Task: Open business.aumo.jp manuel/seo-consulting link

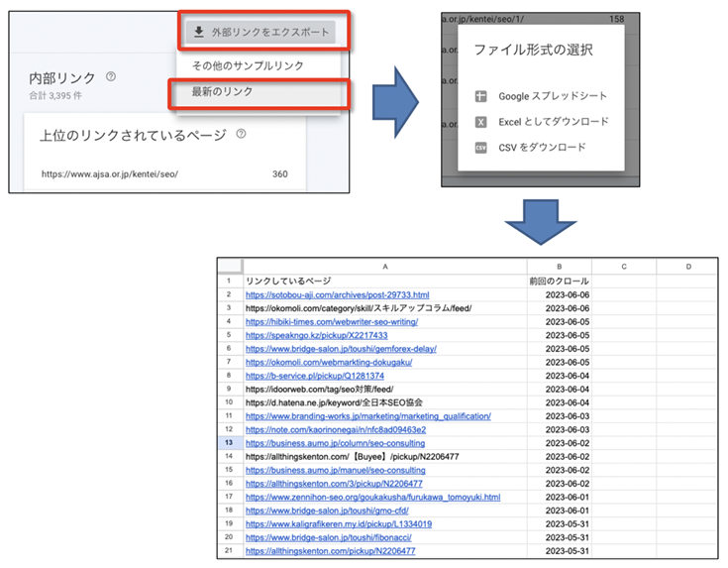Action: (335, 470)
